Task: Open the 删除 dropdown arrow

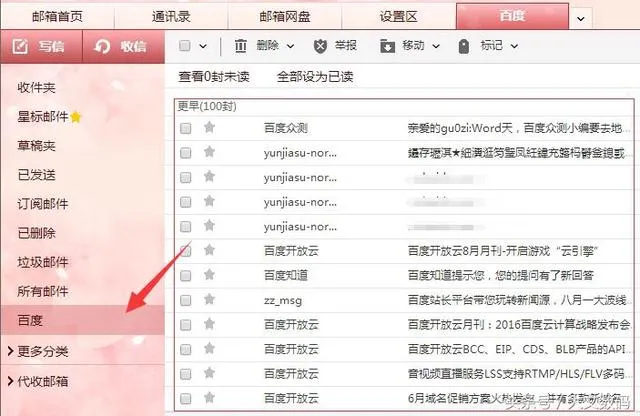Action: [290, 46]
